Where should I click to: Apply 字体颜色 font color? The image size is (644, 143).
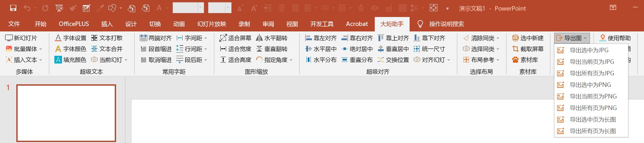click(x=70, y=49)
